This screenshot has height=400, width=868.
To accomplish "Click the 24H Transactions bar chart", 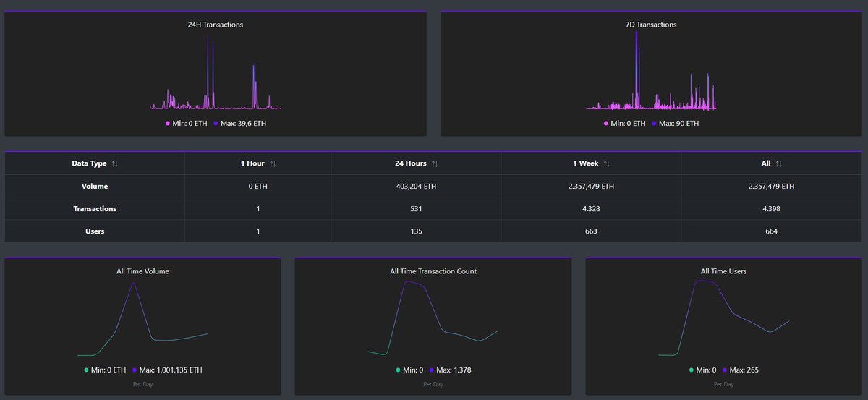I will click(216, 72).
